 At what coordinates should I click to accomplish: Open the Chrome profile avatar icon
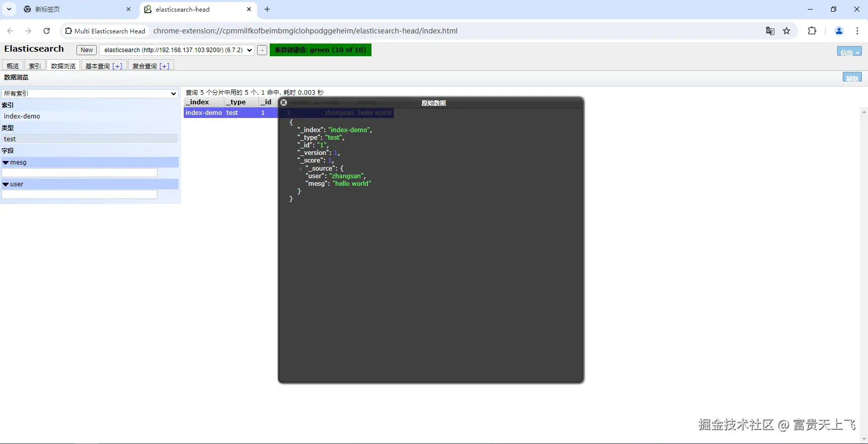click(x=839, y=31)
